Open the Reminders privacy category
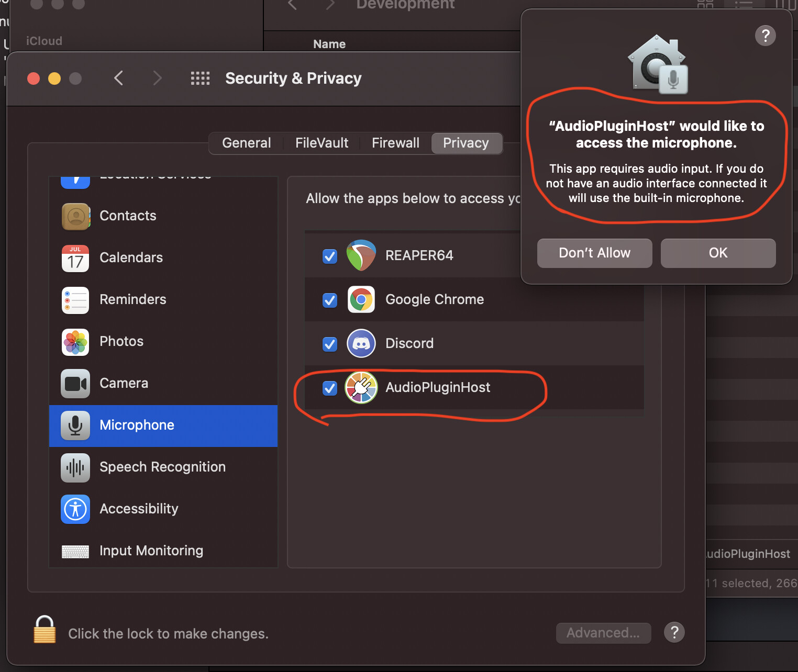This screenshot has height=672, width=798. tap(163, 300)
